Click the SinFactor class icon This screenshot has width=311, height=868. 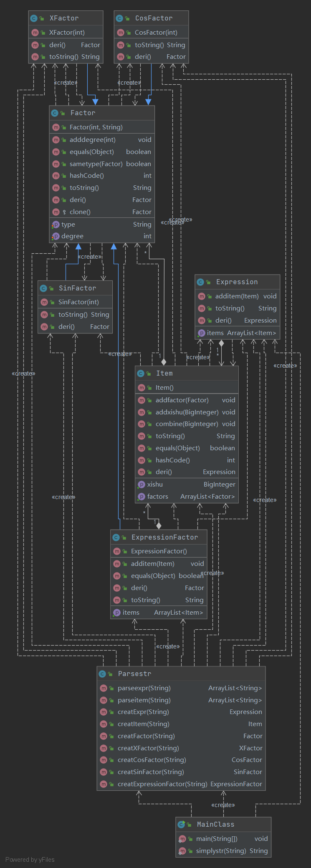click(x=43, y=288)
